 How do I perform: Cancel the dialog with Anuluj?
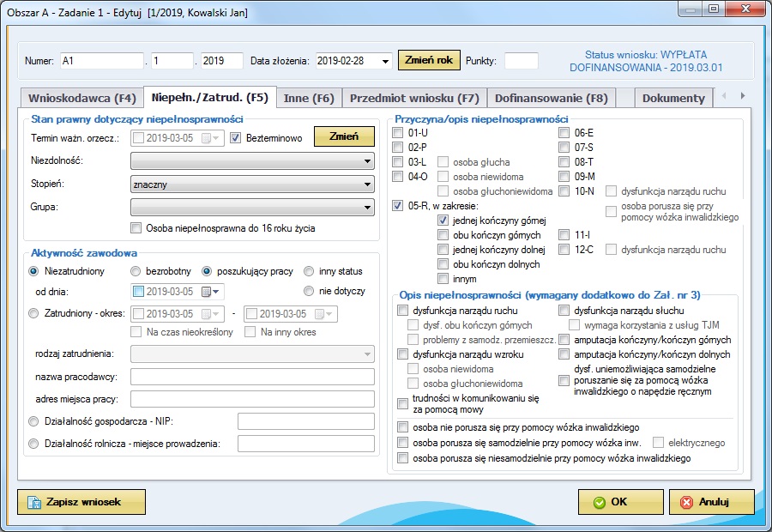click(x=712, y=502)
